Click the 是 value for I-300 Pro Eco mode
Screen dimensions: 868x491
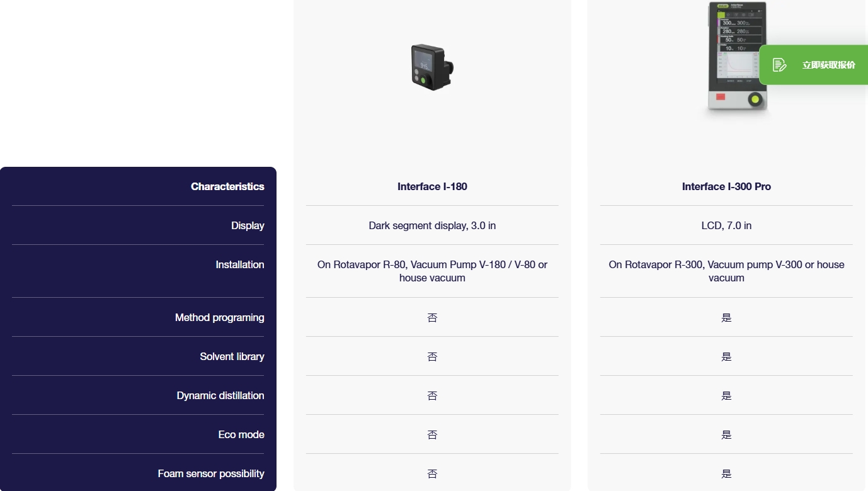click(726, 435)
